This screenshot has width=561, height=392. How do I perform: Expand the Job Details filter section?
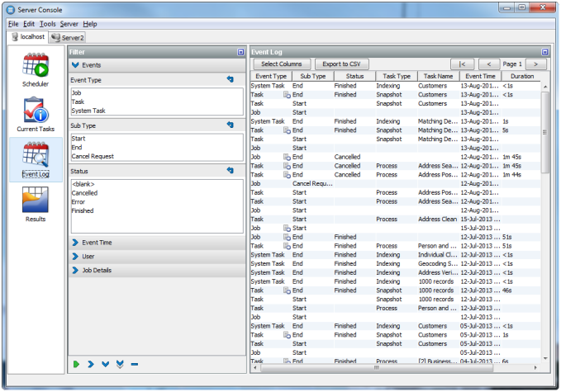(x=75, y=270)
